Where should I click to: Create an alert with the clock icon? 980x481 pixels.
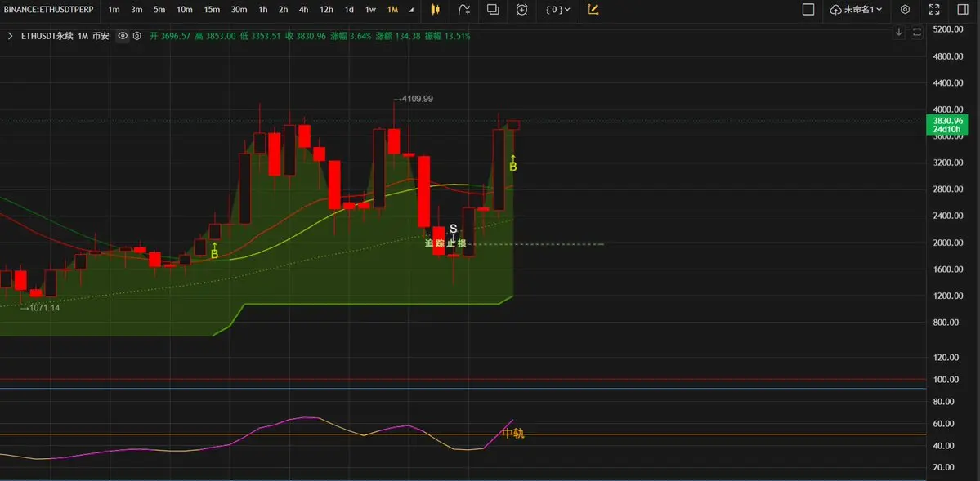[521, 9]
